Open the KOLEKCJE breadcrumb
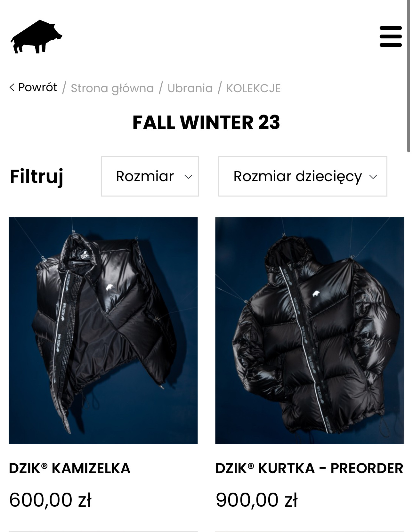Image resolution: width=413 pixels, height=532 pixels. pyautogui.click(x=253, y=88)
